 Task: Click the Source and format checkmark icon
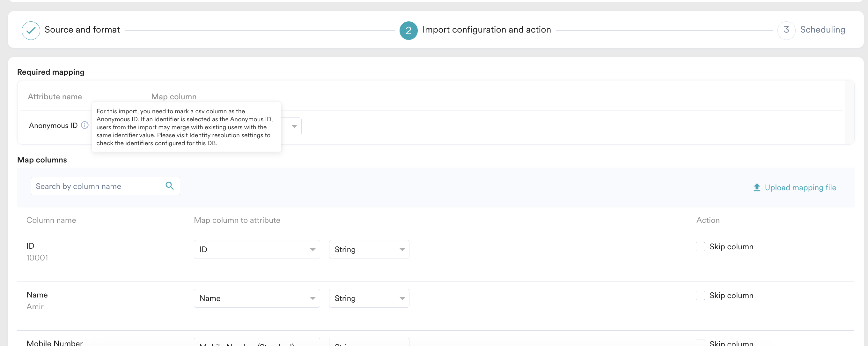(31, 30)
